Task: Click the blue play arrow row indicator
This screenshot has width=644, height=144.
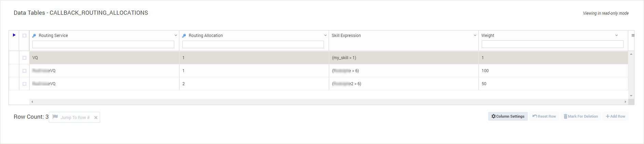Action: tap(14, 35)
